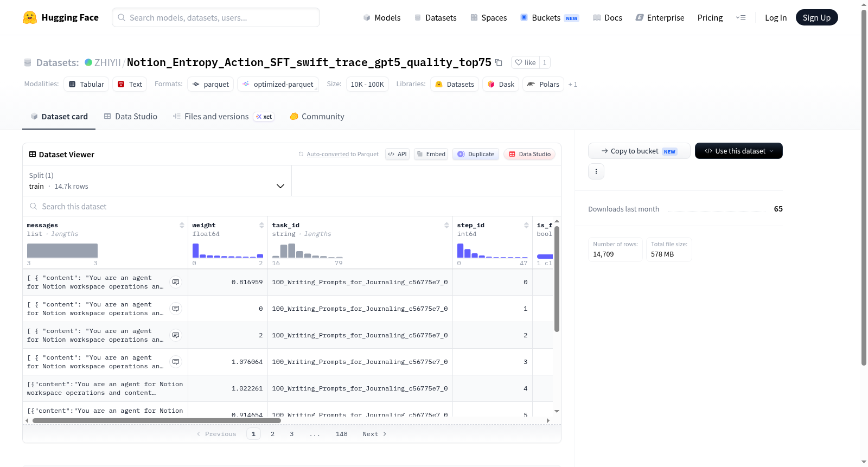The image size is (868, 467).
Task: Open the Pricing page link
Action: [x=710, y=17]
